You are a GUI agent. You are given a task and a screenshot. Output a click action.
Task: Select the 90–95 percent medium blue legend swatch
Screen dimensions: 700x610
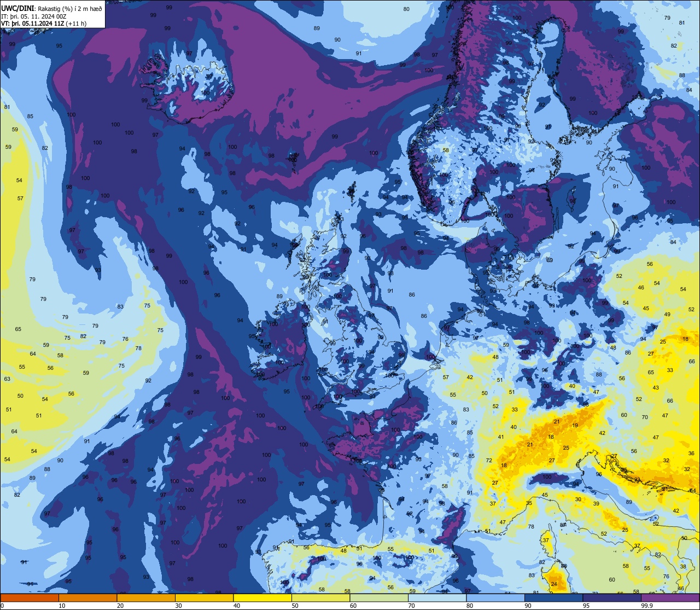click(553, 598)
